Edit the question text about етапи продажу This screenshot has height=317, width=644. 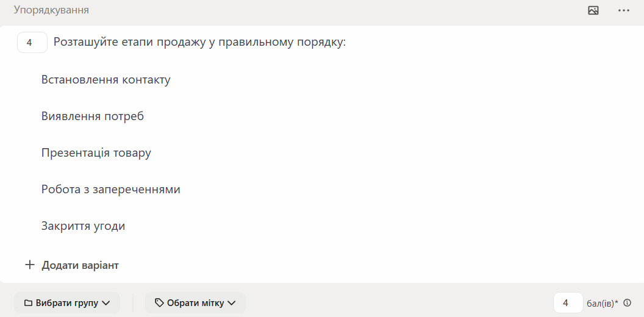tap(199, 43)
